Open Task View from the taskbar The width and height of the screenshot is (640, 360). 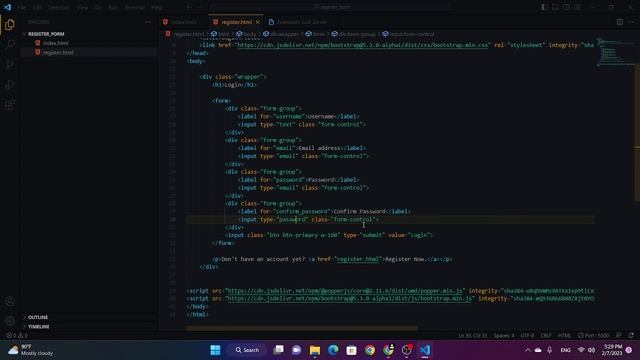[x=278, y=350]
